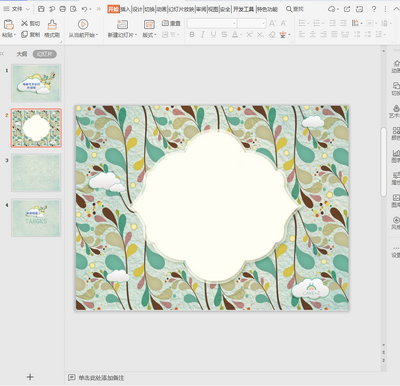Toggle Bold formatting

pos(192,34)
